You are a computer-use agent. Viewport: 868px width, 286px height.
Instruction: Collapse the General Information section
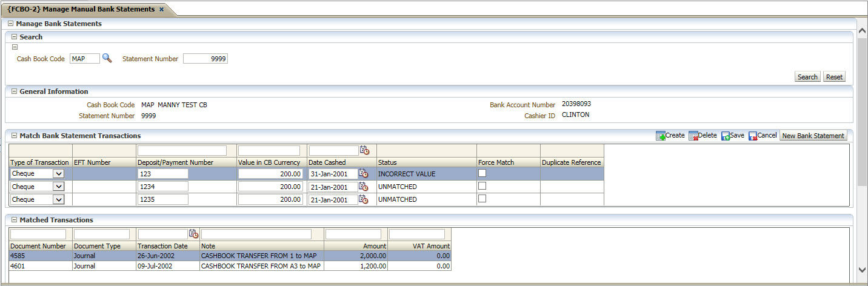[x=15, y=91]
